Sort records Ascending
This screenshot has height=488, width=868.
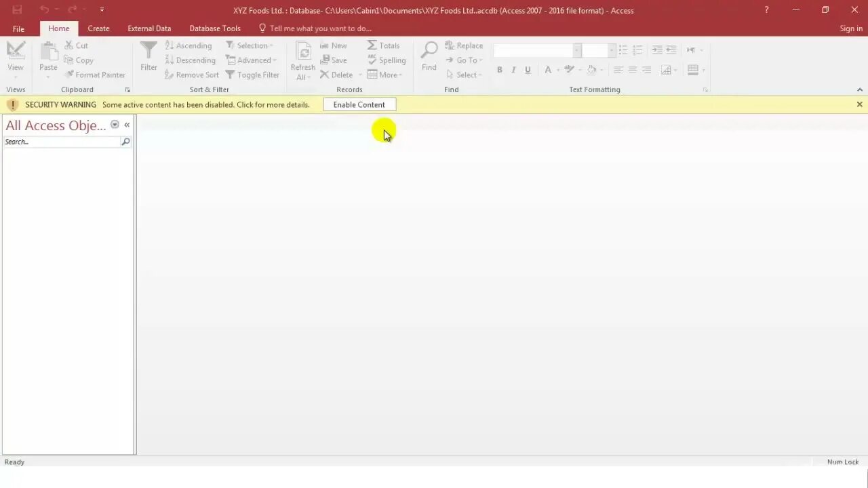[x=189, y=45]
